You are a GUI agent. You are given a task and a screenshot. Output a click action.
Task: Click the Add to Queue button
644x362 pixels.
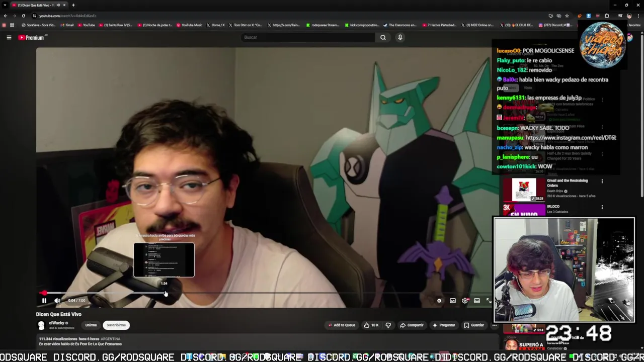pyautogui.click(x=342, y=325)
